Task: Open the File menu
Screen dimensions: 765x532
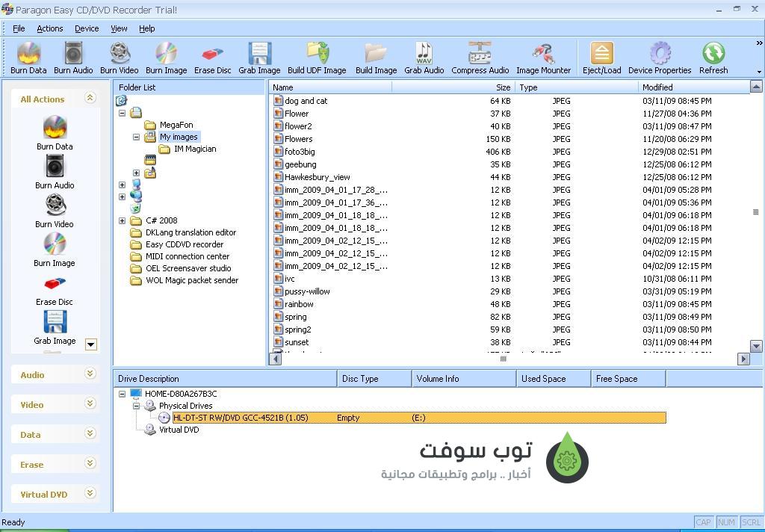Action: (19, 28)
